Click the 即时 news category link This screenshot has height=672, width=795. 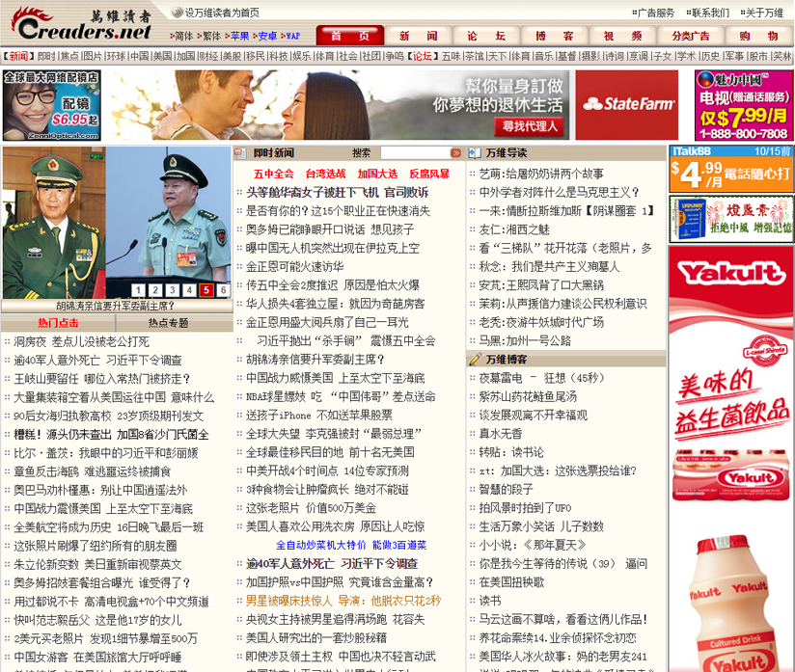(46, 56)
